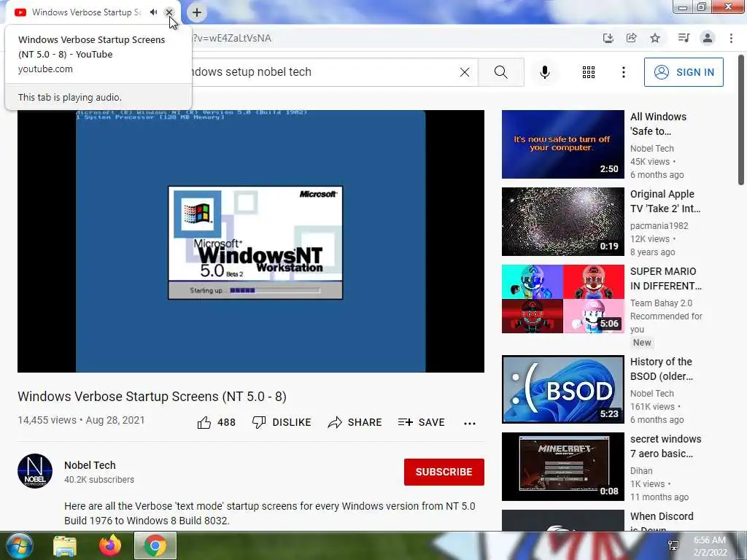The height and width of the screenshot is (560, 747).
Task: Click the pacmania1982 channel name
Action: click(x=659, y=226)
